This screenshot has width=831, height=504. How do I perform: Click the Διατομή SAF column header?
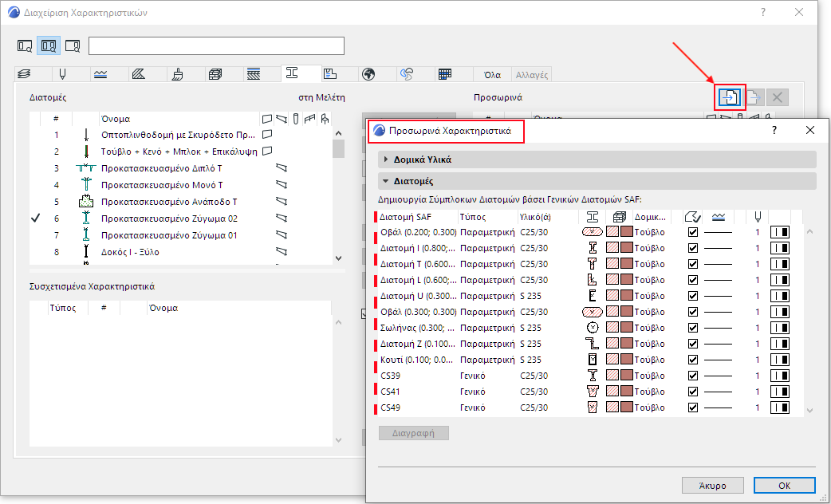point(416,217)
